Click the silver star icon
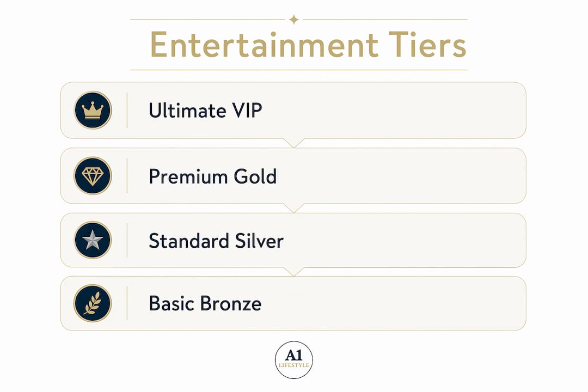The height and width of the screenshot is (392, 588). point(93,240)
